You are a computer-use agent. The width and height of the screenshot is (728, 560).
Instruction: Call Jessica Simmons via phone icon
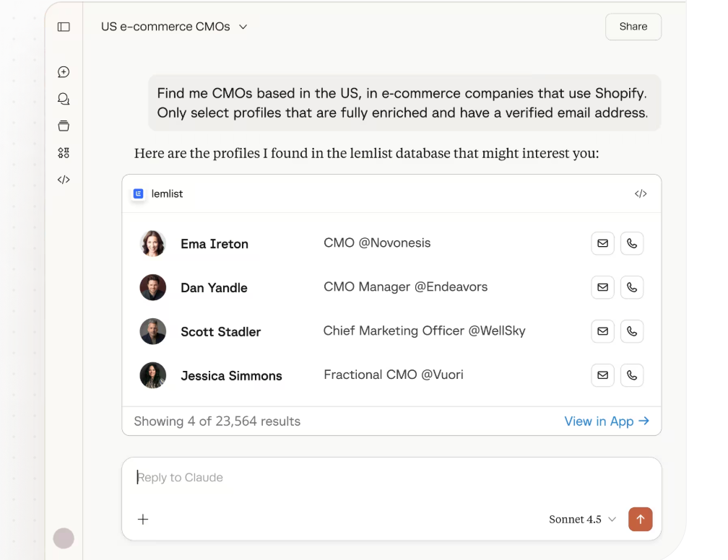[x=632, y=375]
